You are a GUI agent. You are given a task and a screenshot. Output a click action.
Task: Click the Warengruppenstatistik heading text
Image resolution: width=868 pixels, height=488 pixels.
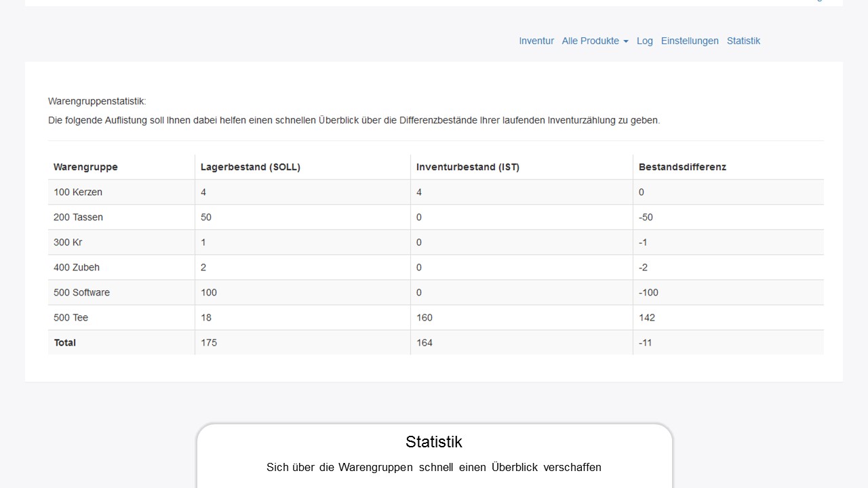click(97, 101)
